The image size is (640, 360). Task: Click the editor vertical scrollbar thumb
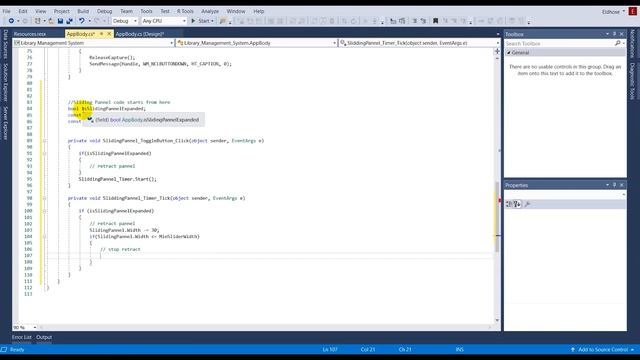(497, 216)
